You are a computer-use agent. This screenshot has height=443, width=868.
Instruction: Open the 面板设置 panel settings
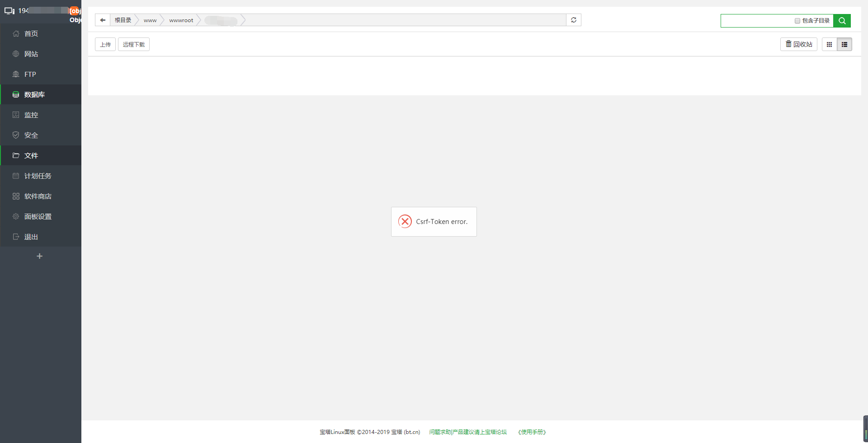click(38, 216)
